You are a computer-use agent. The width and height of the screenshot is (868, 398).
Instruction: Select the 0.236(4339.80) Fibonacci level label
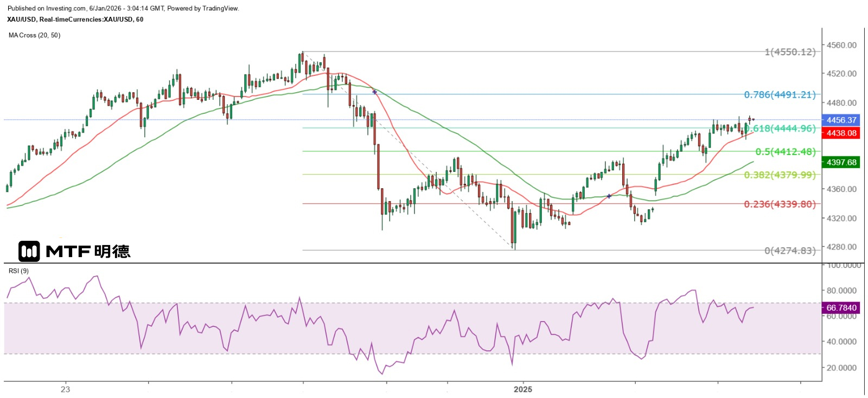[780, 204]
